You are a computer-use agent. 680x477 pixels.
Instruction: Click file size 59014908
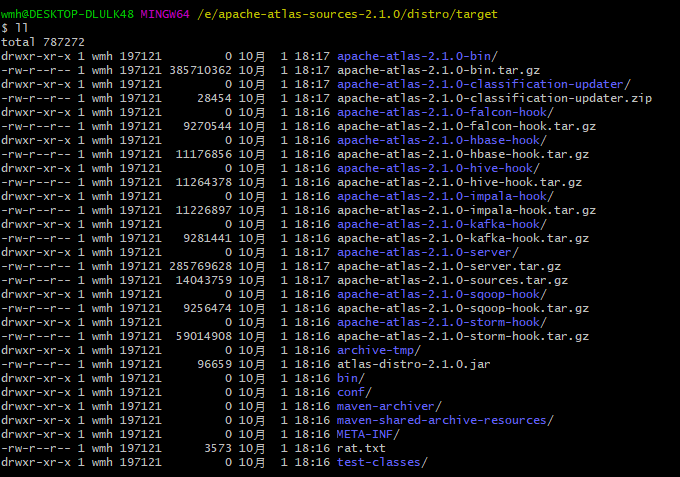pos(204,336)
